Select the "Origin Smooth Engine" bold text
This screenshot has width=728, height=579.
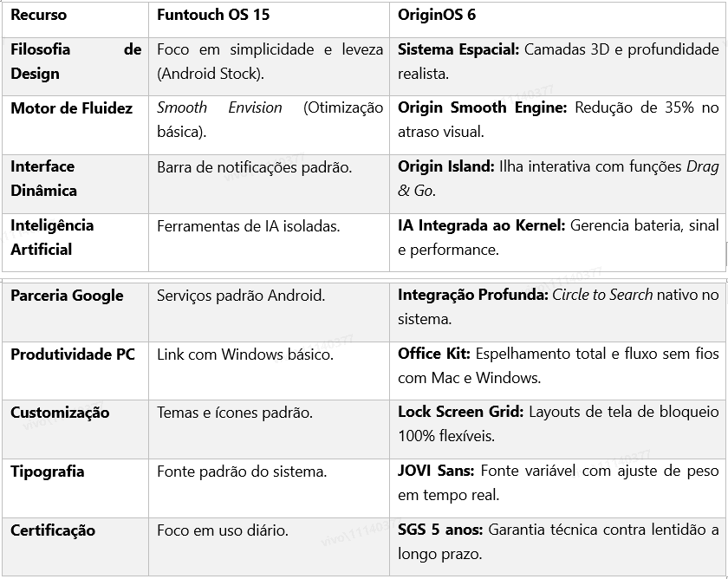482,107
